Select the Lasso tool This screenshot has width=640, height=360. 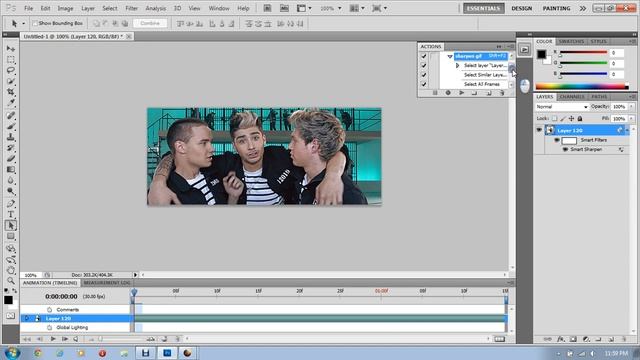point(11,70)
